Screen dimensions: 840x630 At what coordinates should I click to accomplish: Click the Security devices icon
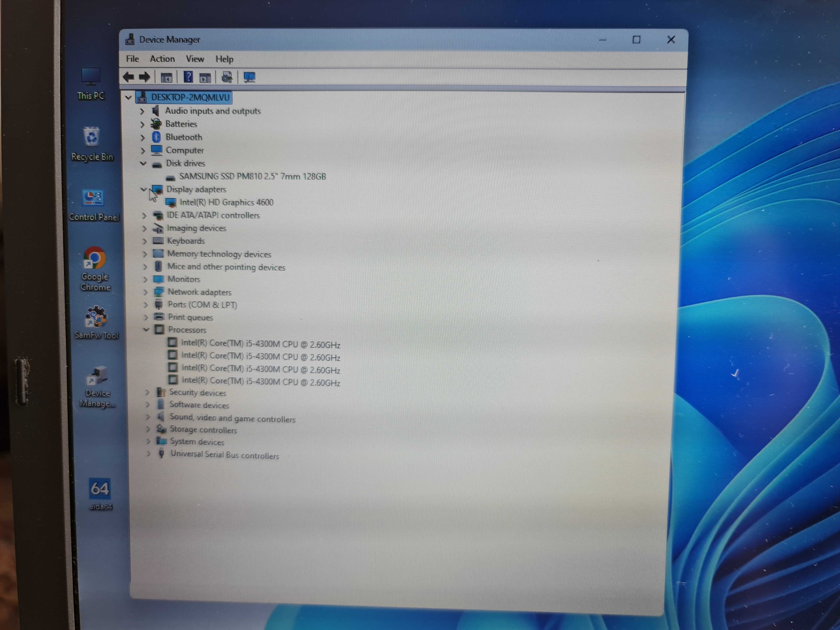click(x=161, y=392)
